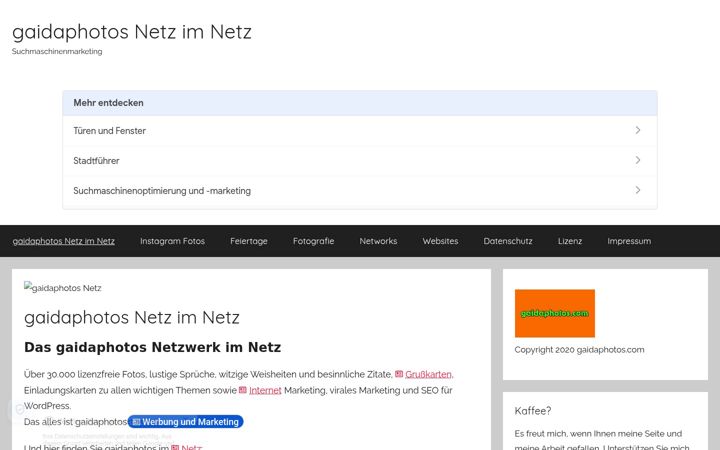Click the icon before Grußkarten link
This screenshot has height=450, width=720.
pyautogui.click(x=399, y=374)
